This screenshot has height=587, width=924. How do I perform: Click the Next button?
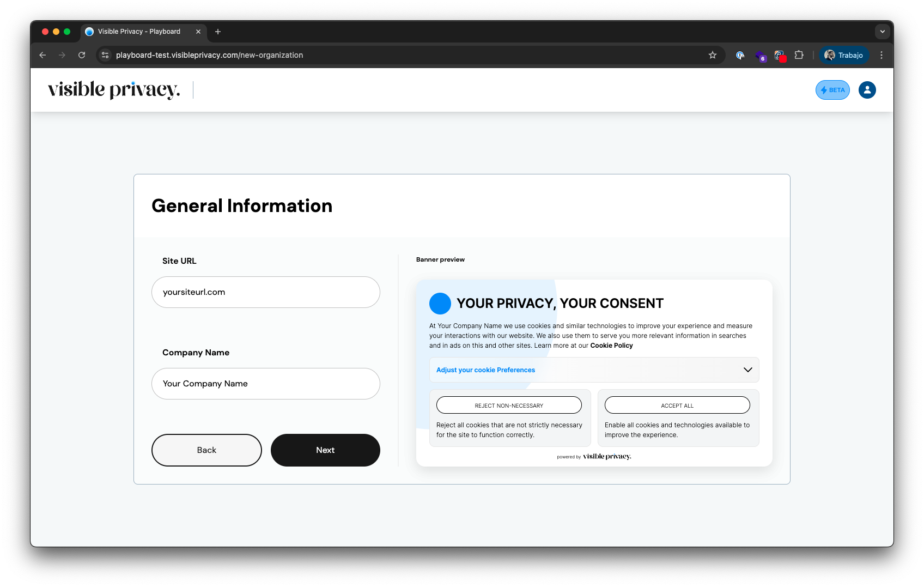click(x=325, y=450)
